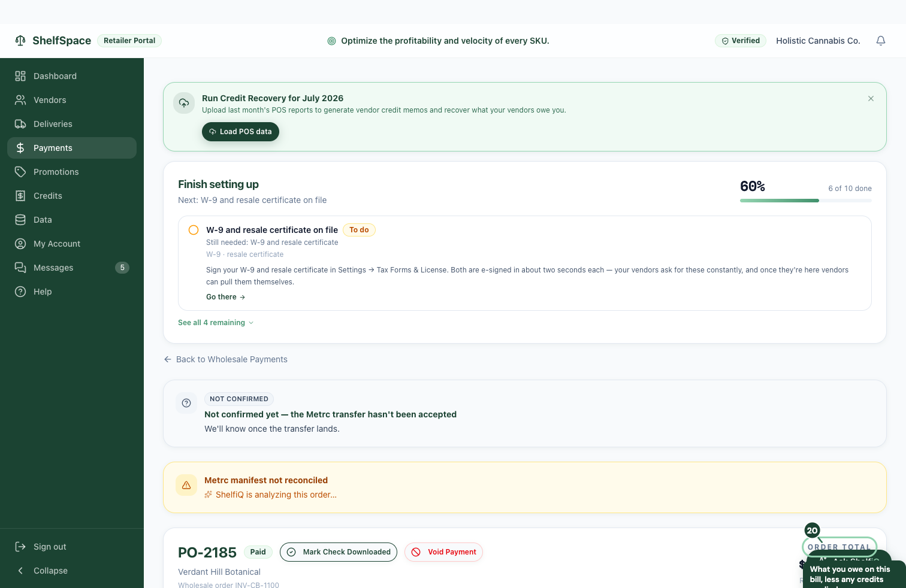Viewport: 906px width, 588px height.
Task: Click the ShelfSpace logo icon
Action: pos(20,40)
